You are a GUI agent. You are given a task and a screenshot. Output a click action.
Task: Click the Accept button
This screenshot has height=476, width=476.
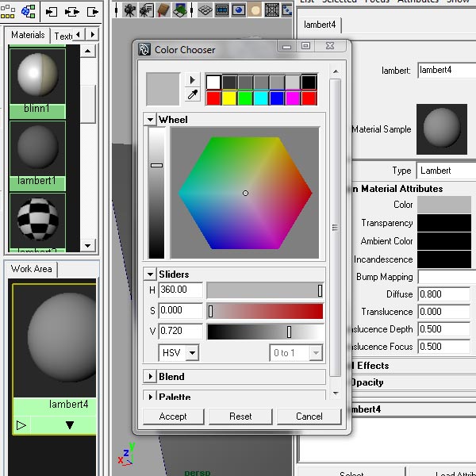[x=173, y=416]
